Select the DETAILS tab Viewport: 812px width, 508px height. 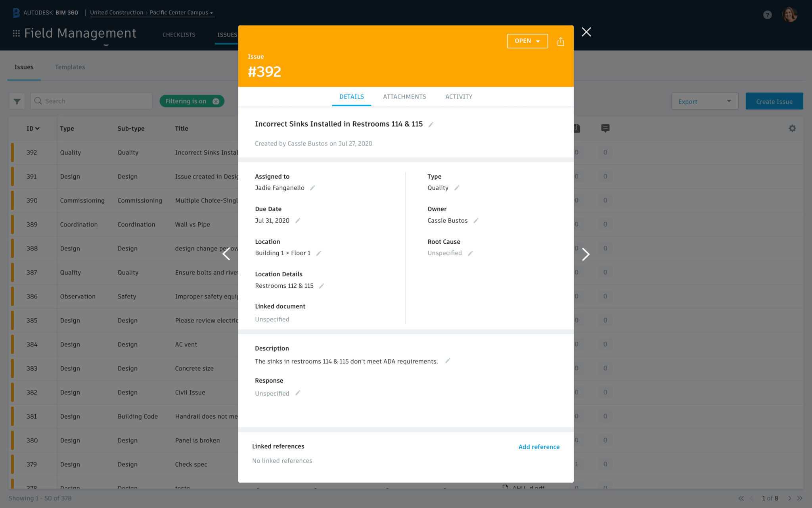(351, 97)
